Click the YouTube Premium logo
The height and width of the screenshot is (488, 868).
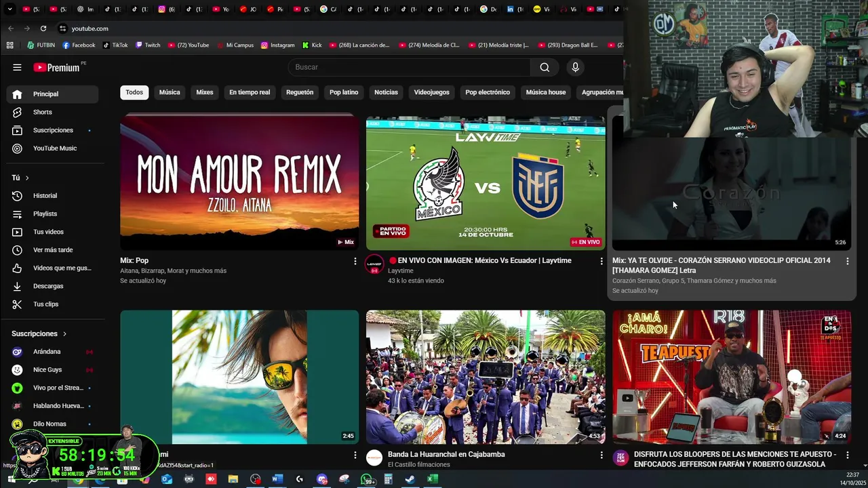[57, 67]
